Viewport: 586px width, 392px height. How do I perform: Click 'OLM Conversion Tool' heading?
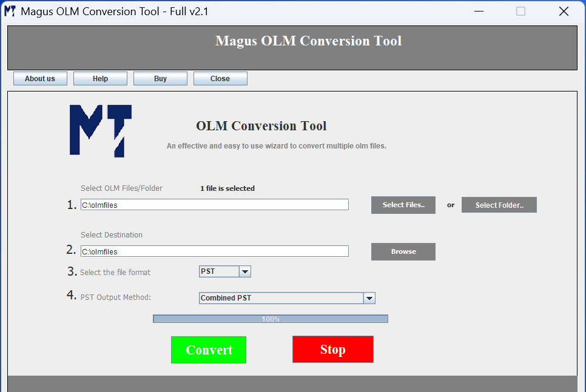coord(261,126)
